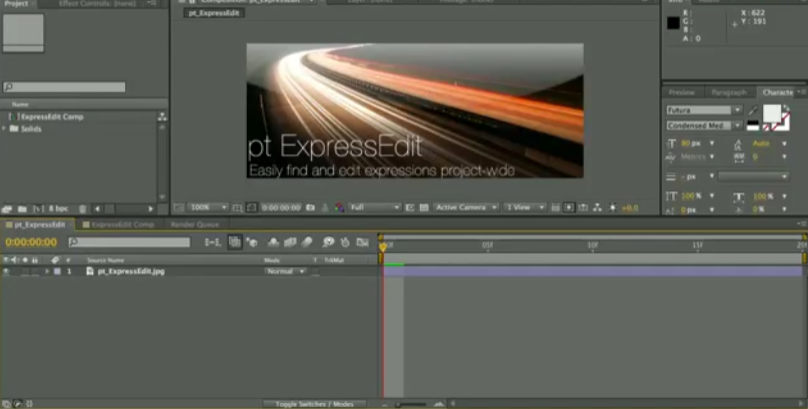The image size is (808, 409).
Task: Open the graph editor icon
Action: tap(363, 242)
